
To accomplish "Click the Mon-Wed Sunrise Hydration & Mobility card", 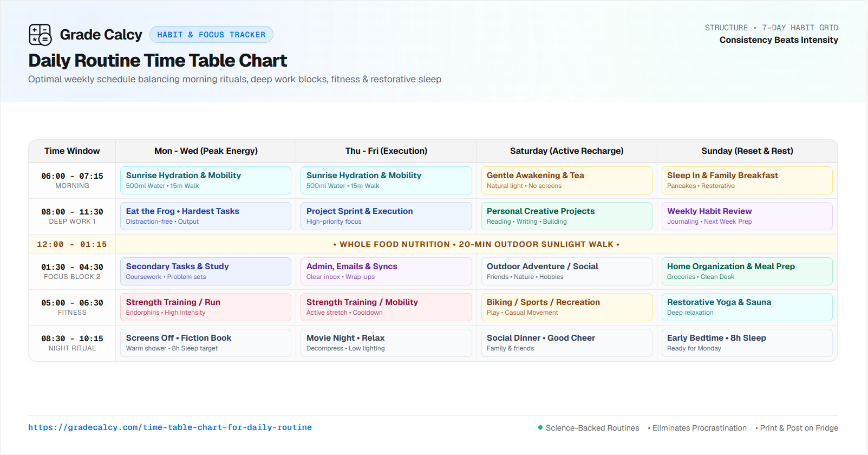I will (x=206, y=180).
